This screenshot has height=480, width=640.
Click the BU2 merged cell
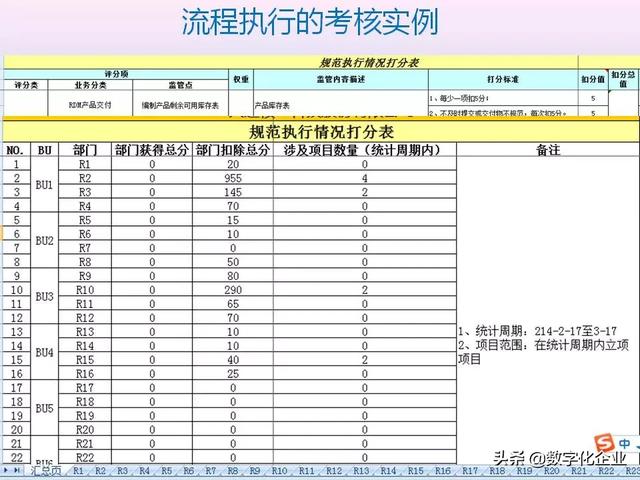pos(44,241)
